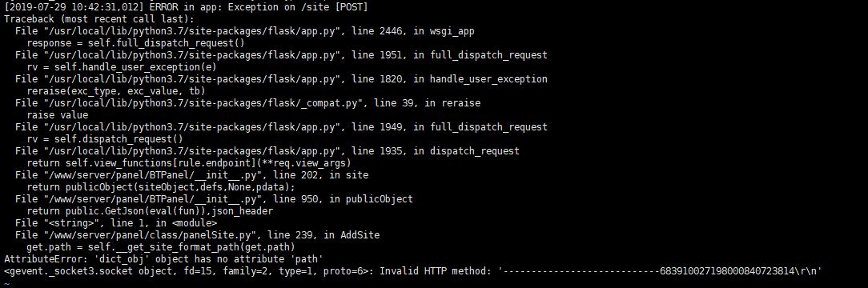Click the 'Invalid HTTP method' gevent socket line
The width and height of the screenshot is (868, 288).
413,271
